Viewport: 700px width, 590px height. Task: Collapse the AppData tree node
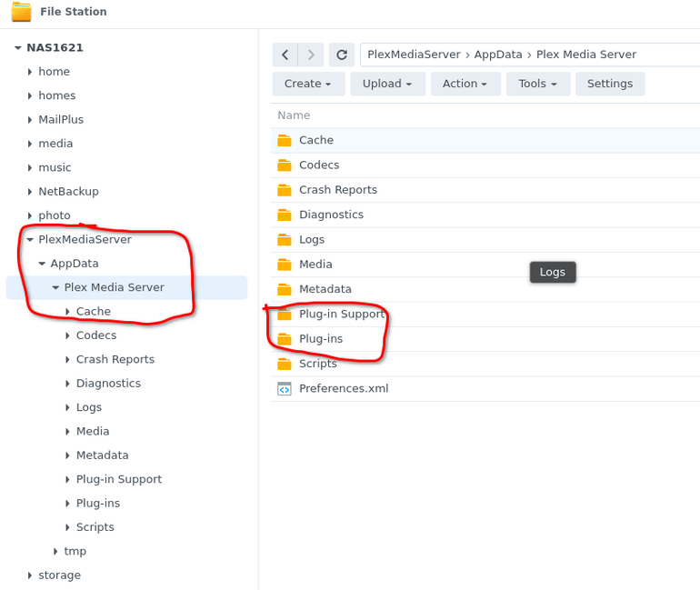click(42, 264)
